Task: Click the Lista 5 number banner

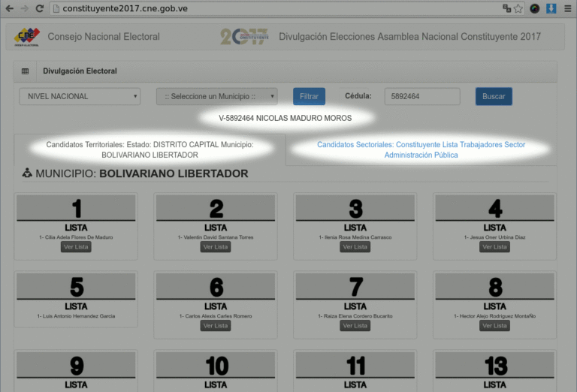Action: pos(76,286)
